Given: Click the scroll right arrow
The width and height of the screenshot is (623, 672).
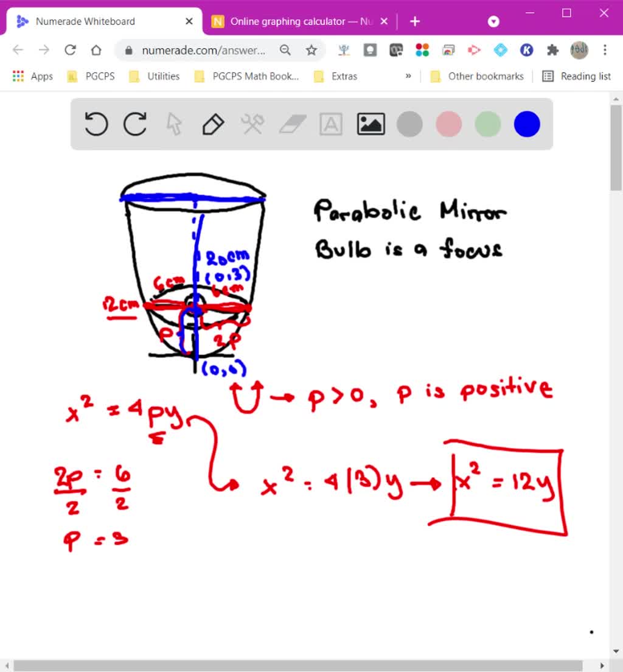Looking at the screenshot, I should click(602, 665).
